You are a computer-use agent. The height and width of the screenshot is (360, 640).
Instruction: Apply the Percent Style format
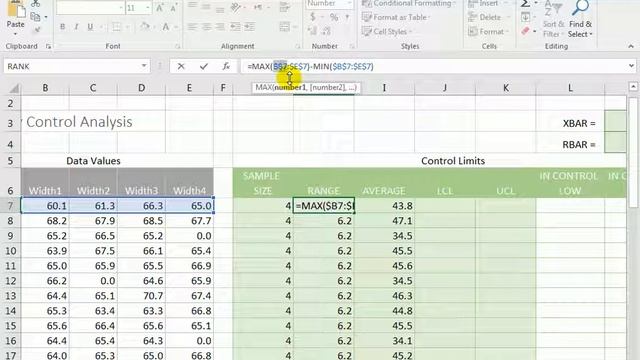coord(334,17)
